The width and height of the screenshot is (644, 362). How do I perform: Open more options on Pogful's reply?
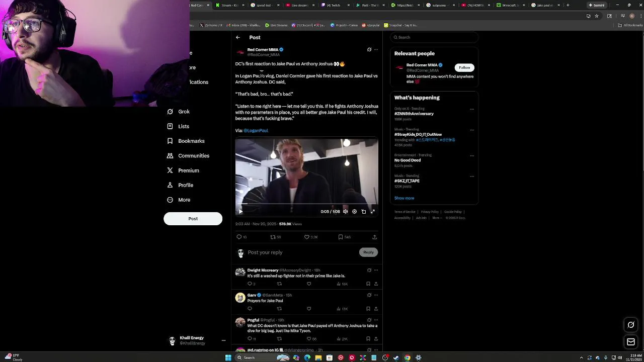click(x=376, y=320)
